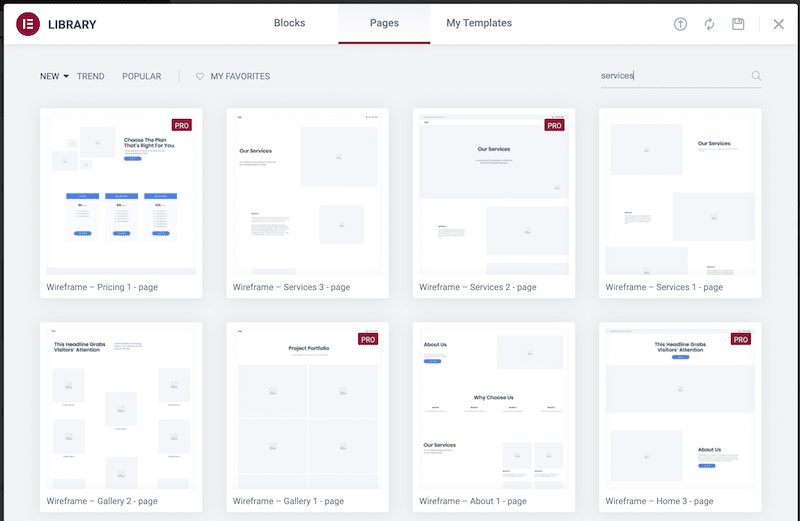Open the Wireframe About 1 page thumbnail
800x521 pixels.
494,406
